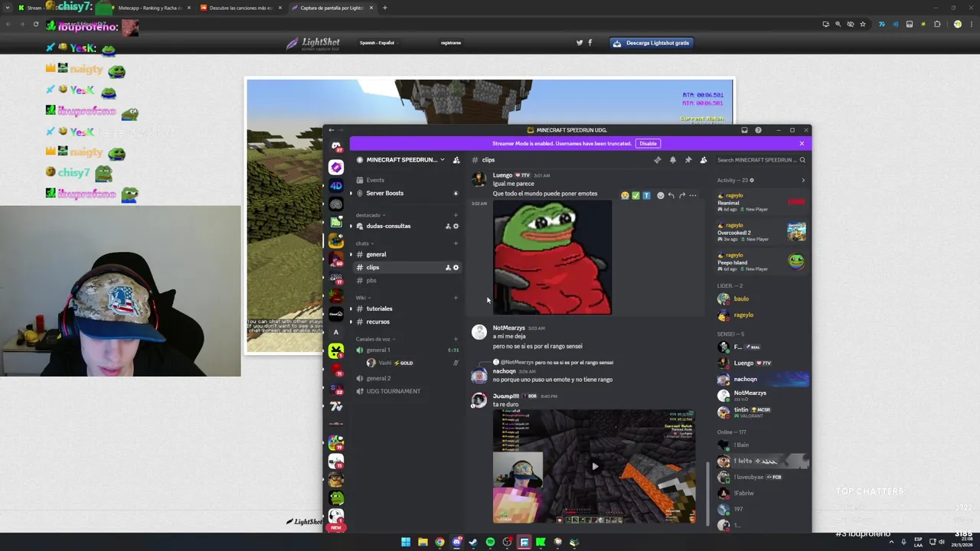Image resolution: width=980 pixels, height=551 pixels.
Task: Open Discord direct messages home icon
Action: pos(336,146)
